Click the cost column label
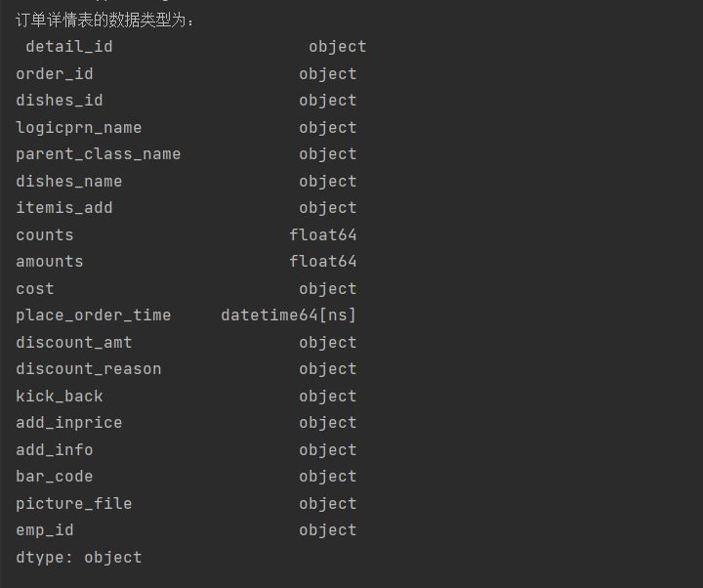This screenshot has height=588, width=703. click(x=35, y=289)
